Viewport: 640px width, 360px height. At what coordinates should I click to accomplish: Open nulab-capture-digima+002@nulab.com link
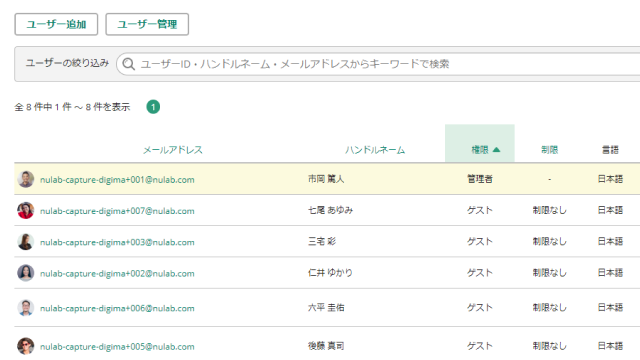[117, 273]
